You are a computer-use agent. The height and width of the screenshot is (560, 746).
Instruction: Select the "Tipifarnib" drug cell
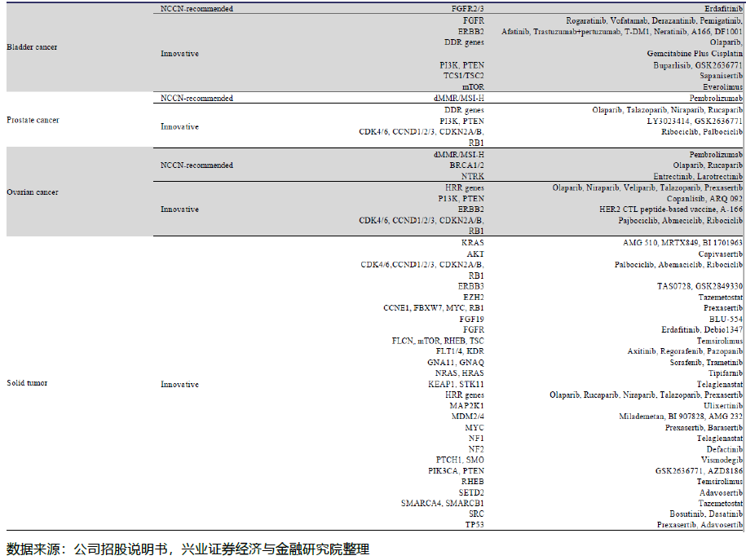pyautogui.click(x=725, y=373)
